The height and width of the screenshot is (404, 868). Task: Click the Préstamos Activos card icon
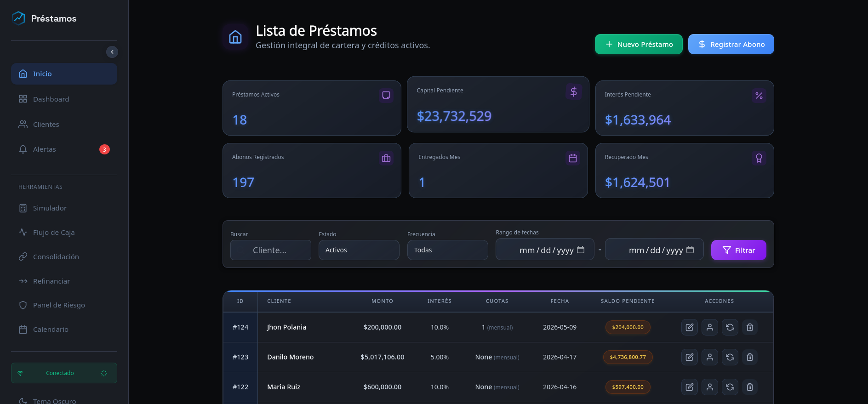(386, 95)
